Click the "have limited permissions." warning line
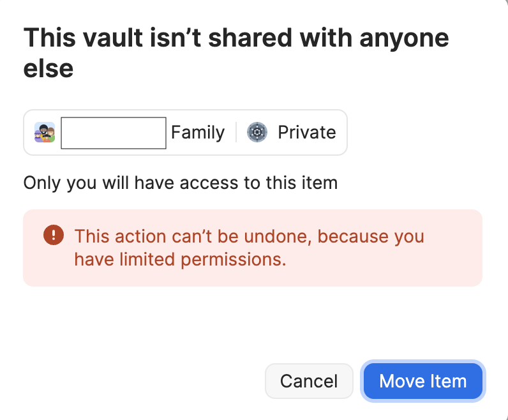 click(180, 259)
